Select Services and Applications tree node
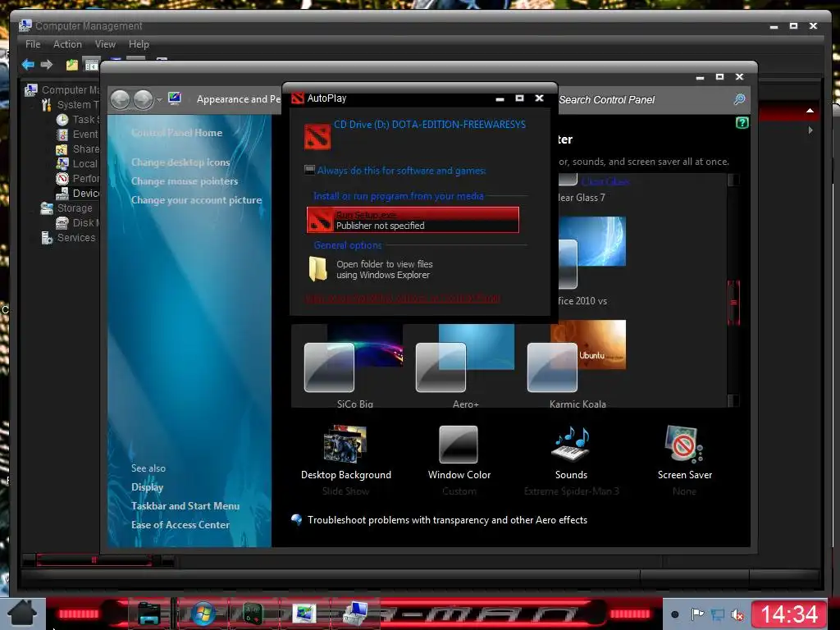This screenshot has width=840, height=630. click(76, 237)
